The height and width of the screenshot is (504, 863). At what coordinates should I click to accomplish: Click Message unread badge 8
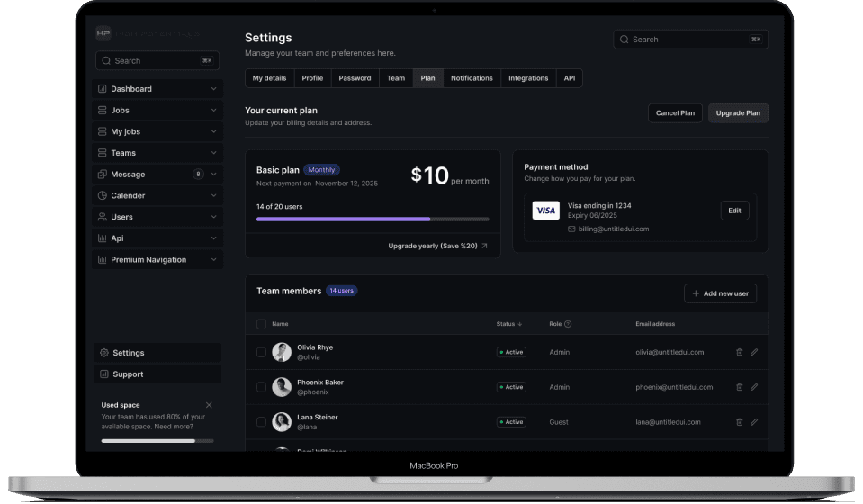[198, 175]
